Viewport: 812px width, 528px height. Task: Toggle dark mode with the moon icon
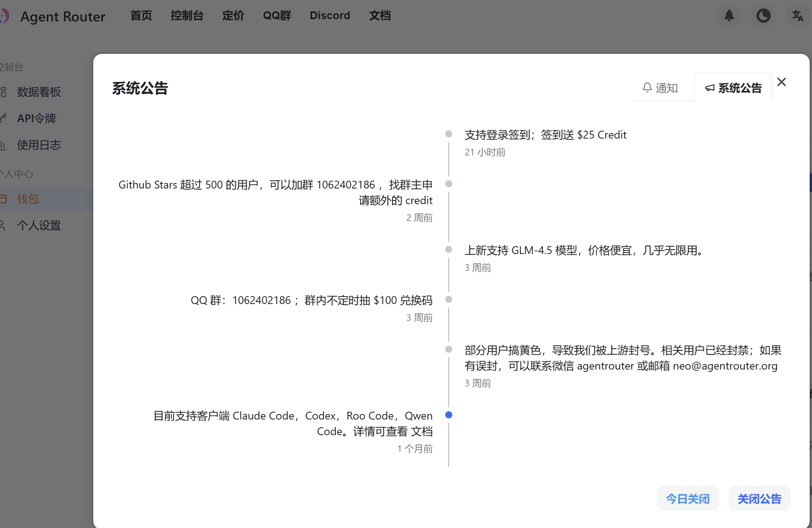coord(763,16)
